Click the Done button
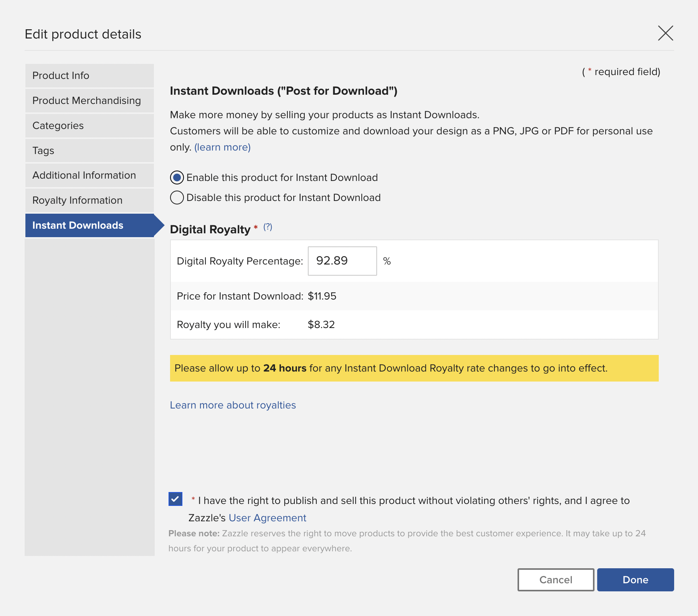 (x=635, y=580)
